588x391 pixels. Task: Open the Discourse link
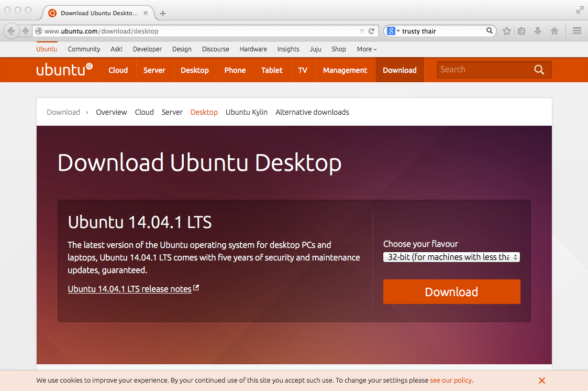point(216,49)
